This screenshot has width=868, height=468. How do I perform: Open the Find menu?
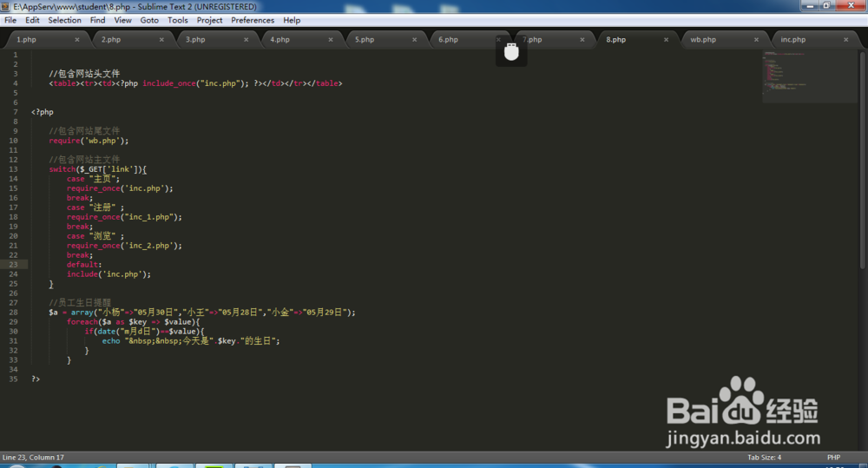point(97,21)
